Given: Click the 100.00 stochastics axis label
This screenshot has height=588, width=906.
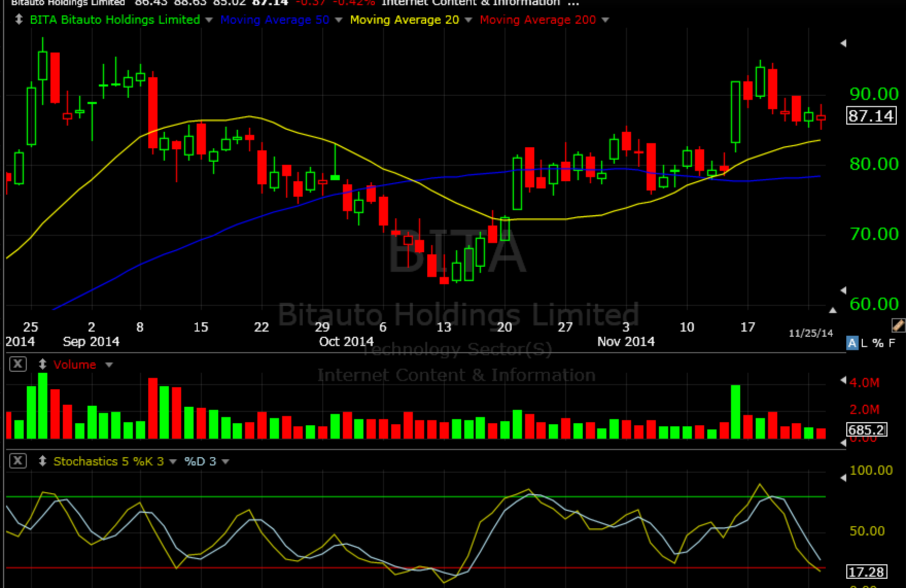Looking at the screenshot, I should coord(871,470).
